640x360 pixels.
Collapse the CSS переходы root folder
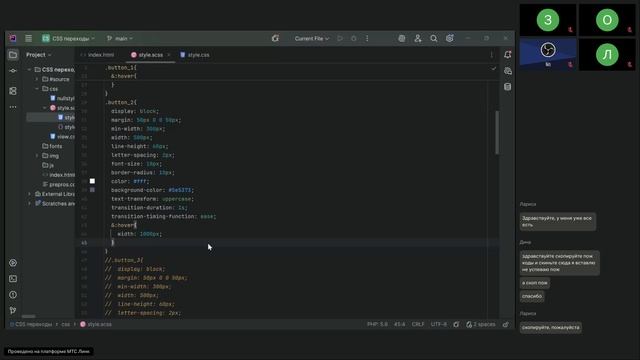(x=29, y=70)
